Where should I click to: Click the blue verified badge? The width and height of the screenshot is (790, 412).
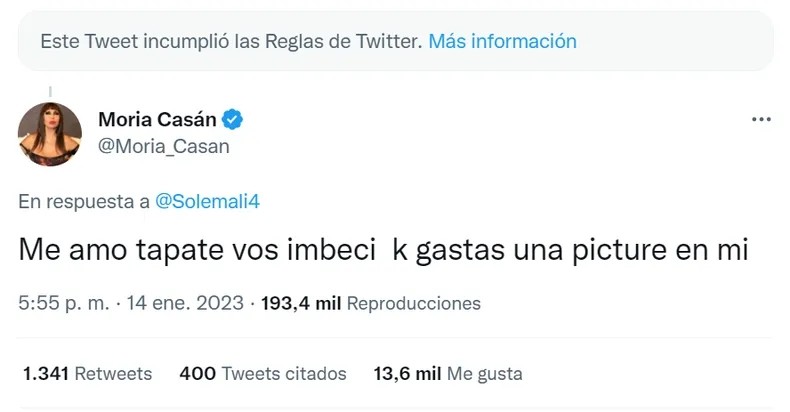[232, 121]
